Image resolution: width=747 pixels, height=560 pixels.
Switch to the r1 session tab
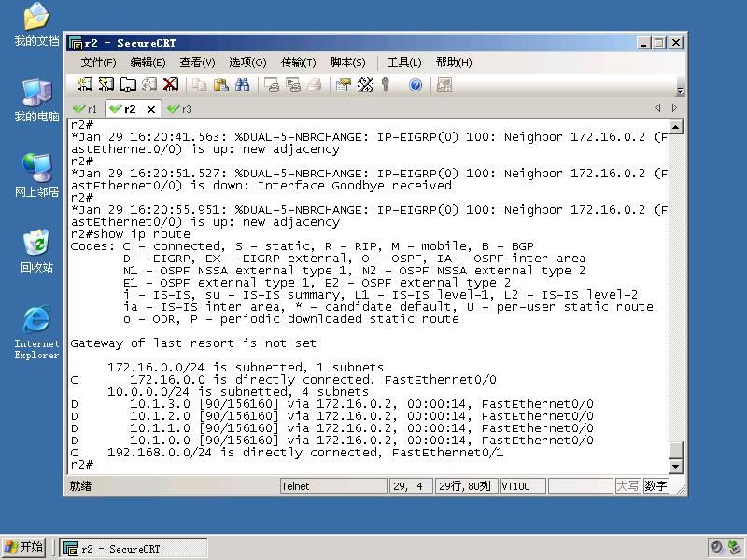[86, 109]
